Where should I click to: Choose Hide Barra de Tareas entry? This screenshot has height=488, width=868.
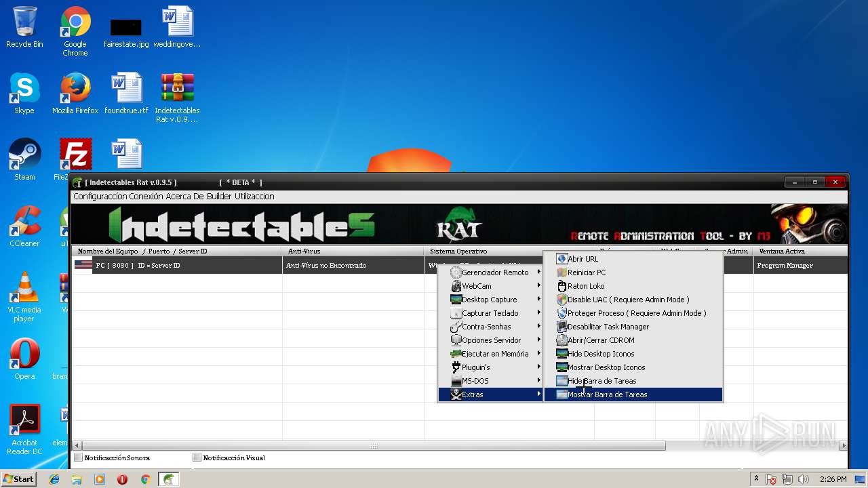point(633,381)
